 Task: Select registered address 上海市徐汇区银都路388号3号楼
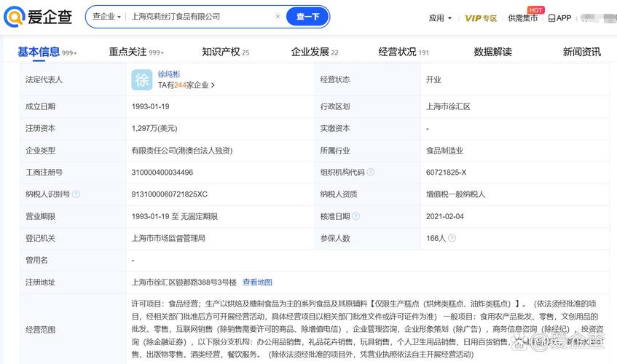(184, 282)
